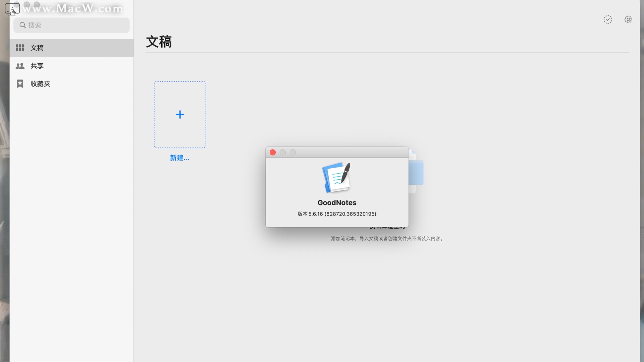This screenshot has height=362, width=644.
Task: Go to the 收藏夹 sidebar section
Action: pos(40,84)
